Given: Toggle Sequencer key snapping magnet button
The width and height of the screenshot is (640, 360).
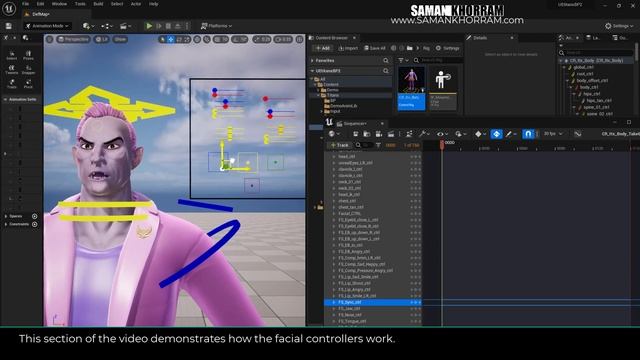Looking at the screenshot, I should (528, 134).
